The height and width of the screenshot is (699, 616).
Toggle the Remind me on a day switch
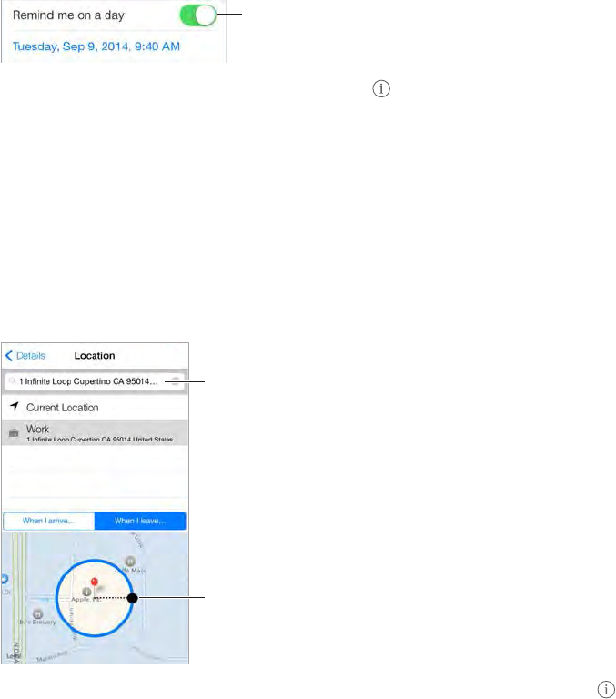click(198, 15)
